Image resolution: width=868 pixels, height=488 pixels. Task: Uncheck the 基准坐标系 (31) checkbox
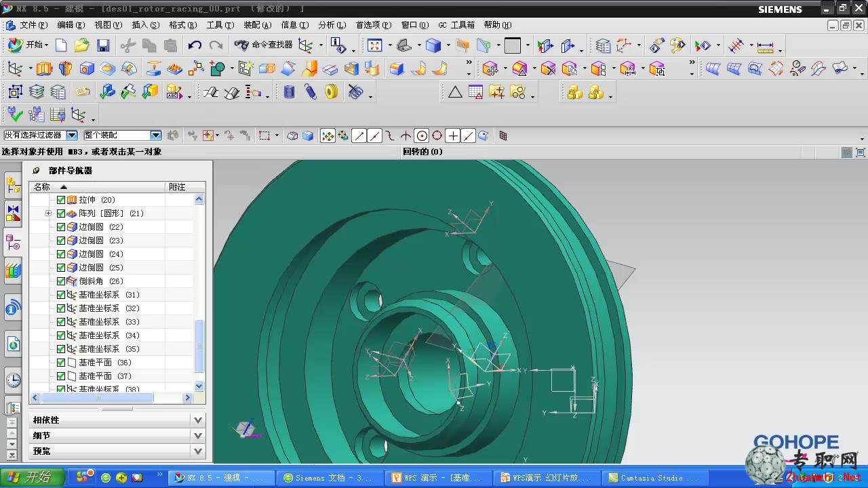point(61,295)
